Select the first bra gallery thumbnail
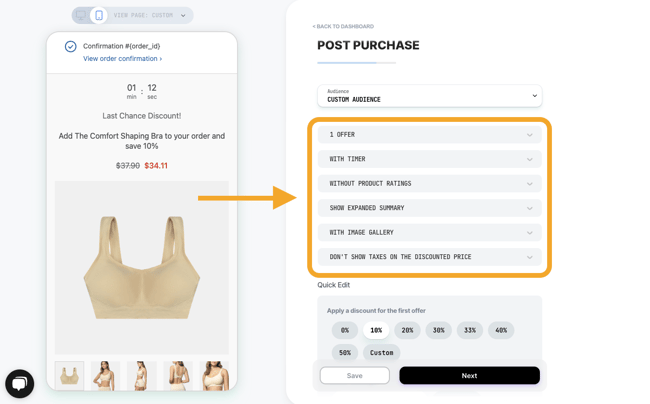The height and width of the screenshot is (404, 650). [70, 375]
